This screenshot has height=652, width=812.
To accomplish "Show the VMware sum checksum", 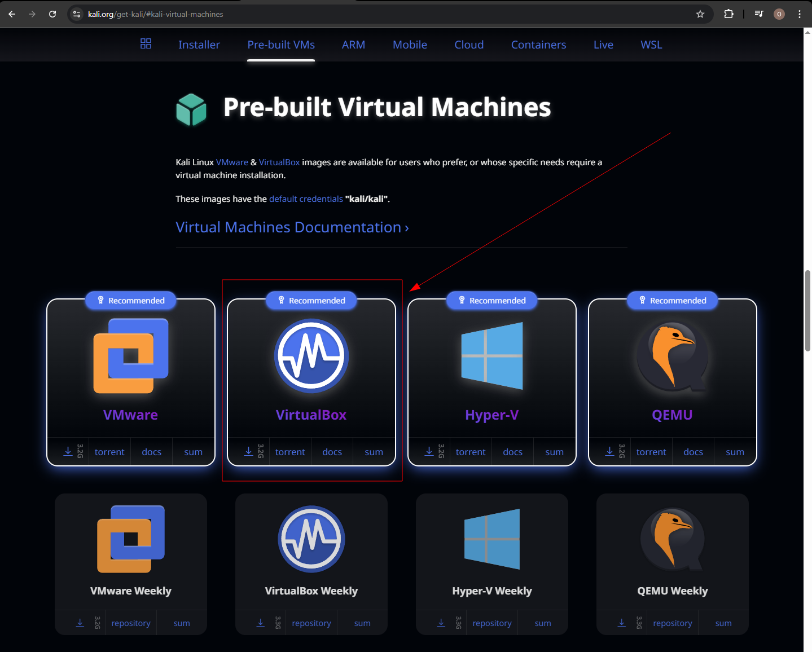I will point(193,452).
